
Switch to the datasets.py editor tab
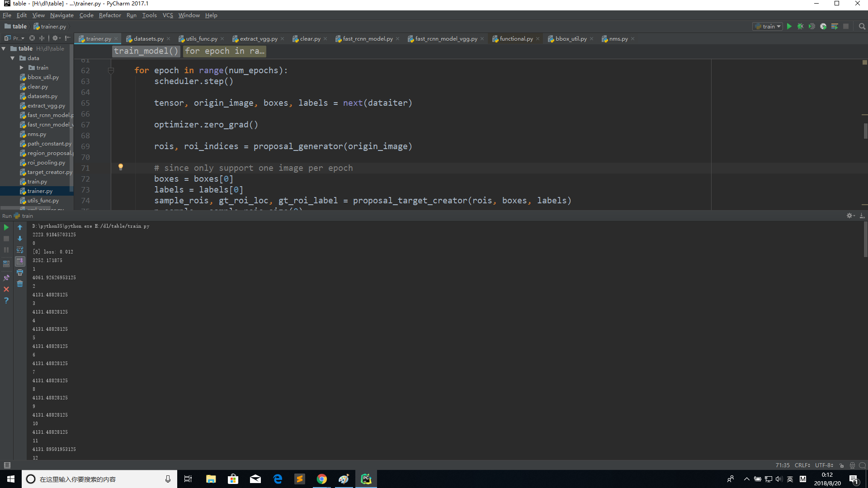tap(148, 39)
